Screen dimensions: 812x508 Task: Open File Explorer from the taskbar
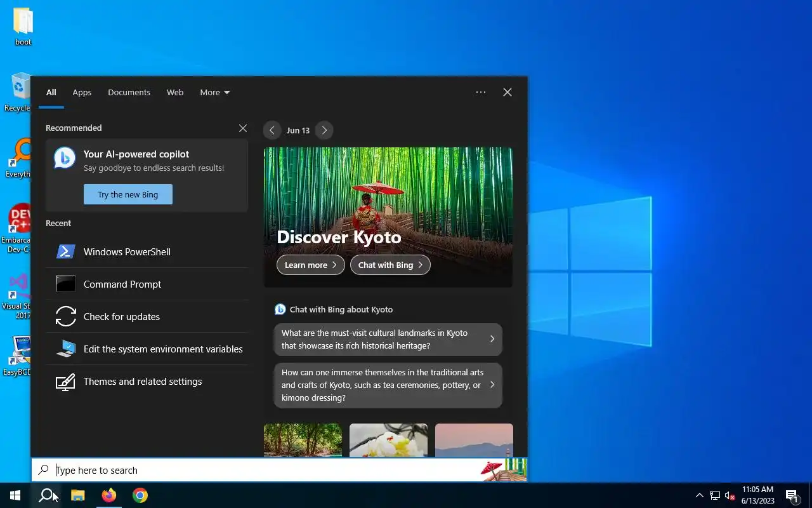click(77, 495)
